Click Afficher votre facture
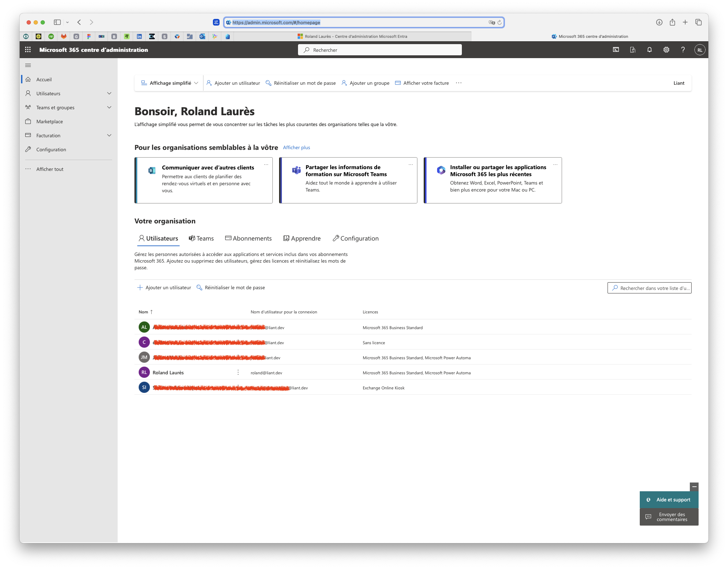This screenshot has width=728, height=569. coord(422,83)
